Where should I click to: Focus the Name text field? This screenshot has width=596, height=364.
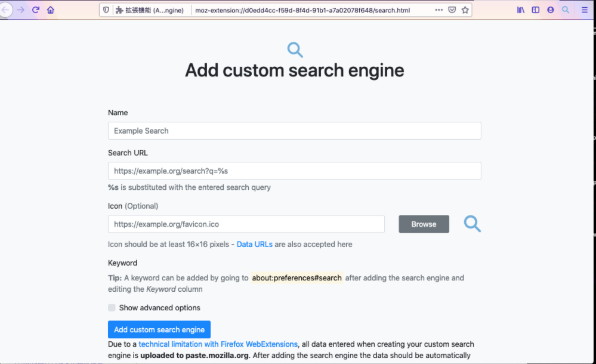click(294, 131)
